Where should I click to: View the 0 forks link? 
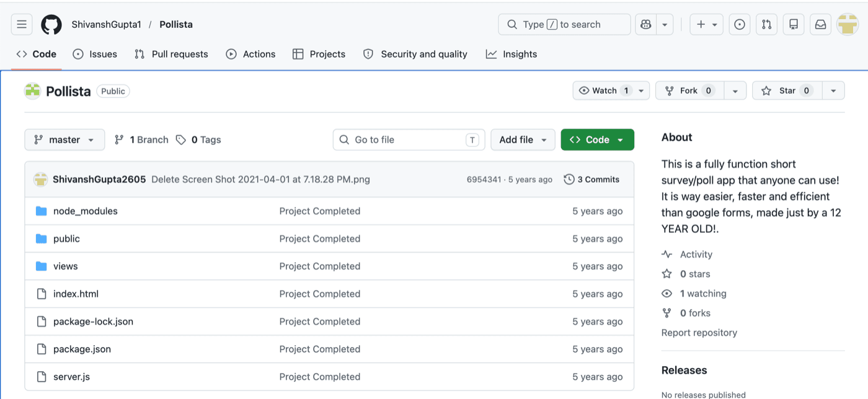(686, 313)
